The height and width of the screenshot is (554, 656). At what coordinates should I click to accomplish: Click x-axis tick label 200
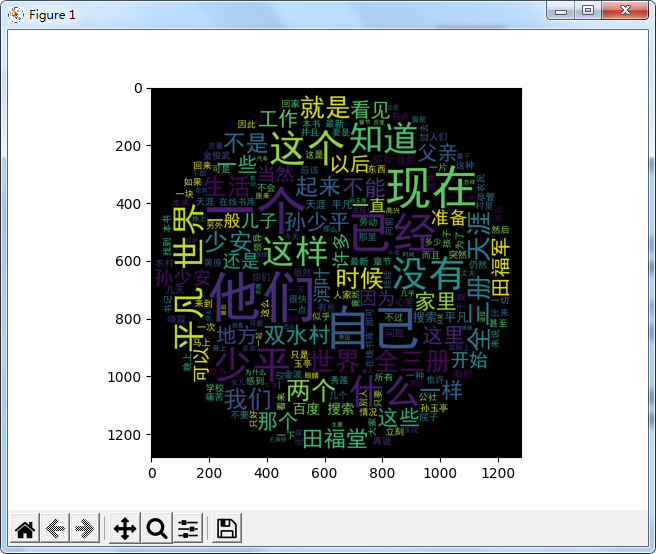209,473
